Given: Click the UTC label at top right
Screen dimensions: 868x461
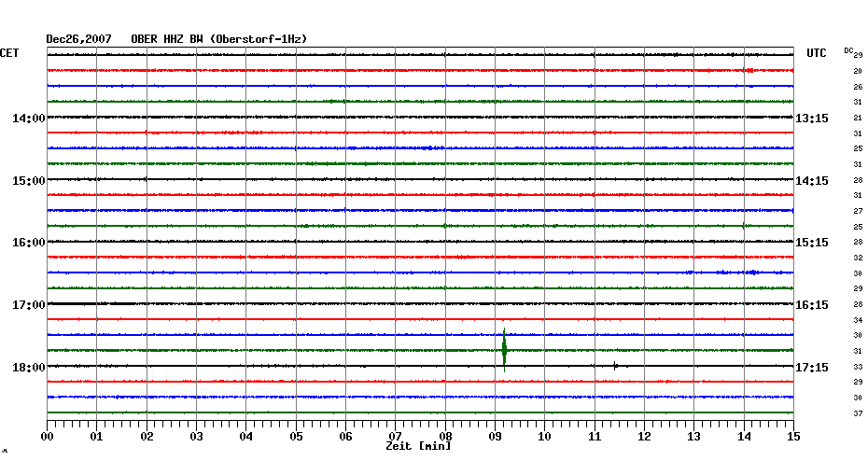Looking at the screenshot, I should 816,53.
